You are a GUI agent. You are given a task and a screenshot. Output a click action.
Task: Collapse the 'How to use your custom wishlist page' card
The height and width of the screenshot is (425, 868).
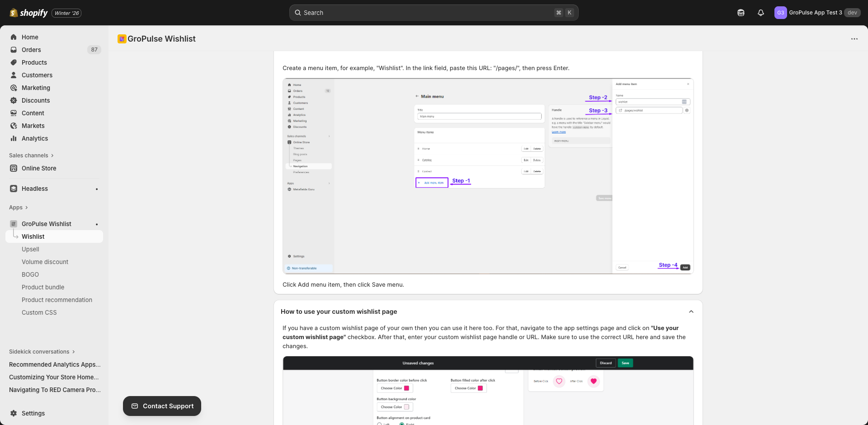pyautogui.click(x=691, y=312)
